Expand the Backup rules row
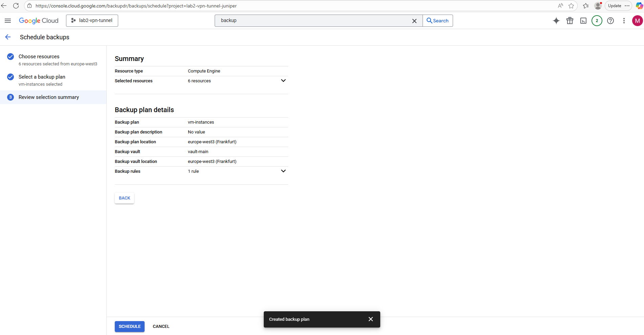644x335 pixels. coord(283,171)
